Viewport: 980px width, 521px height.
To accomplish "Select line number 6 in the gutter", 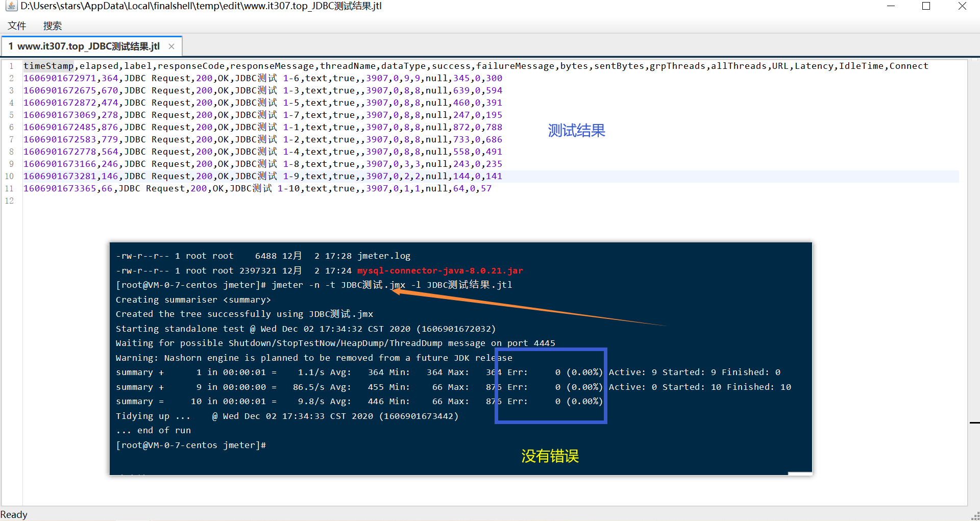I will pos(12,127).
